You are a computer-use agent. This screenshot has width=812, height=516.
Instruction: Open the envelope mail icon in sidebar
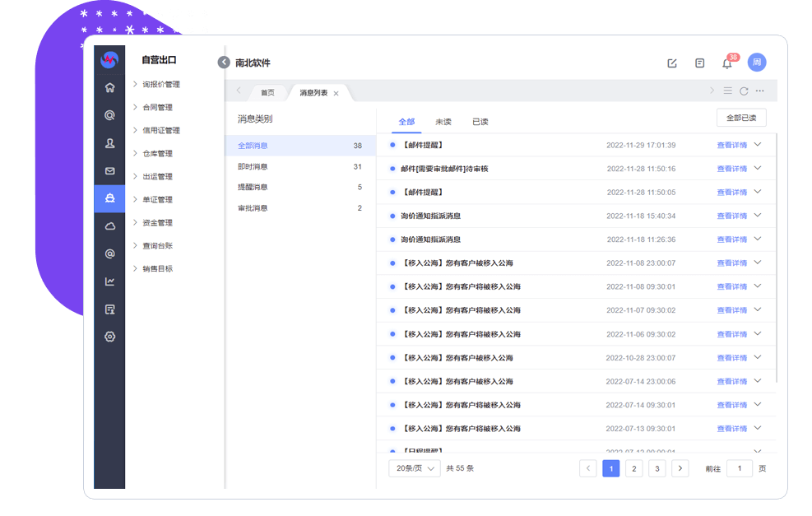(x=109, y=171)
